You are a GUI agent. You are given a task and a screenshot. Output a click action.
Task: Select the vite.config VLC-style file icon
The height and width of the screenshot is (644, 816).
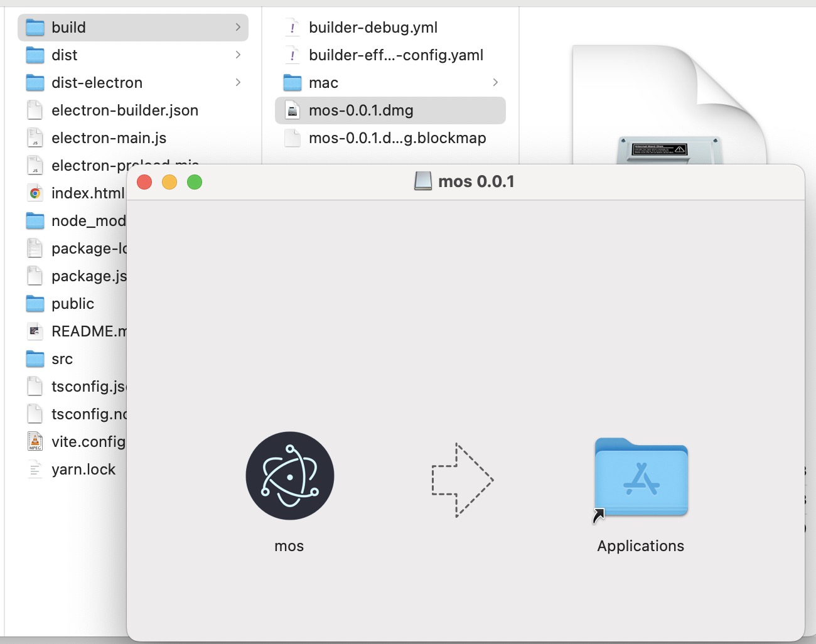pos(35,442)
